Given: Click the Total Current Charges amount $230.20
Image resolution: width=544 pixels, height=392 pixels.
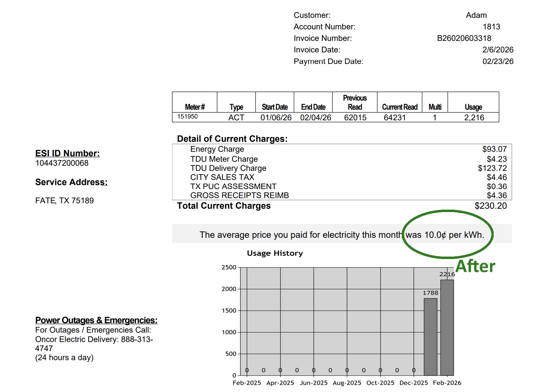Looking at the screenshot, I should (x=490, y=206).
